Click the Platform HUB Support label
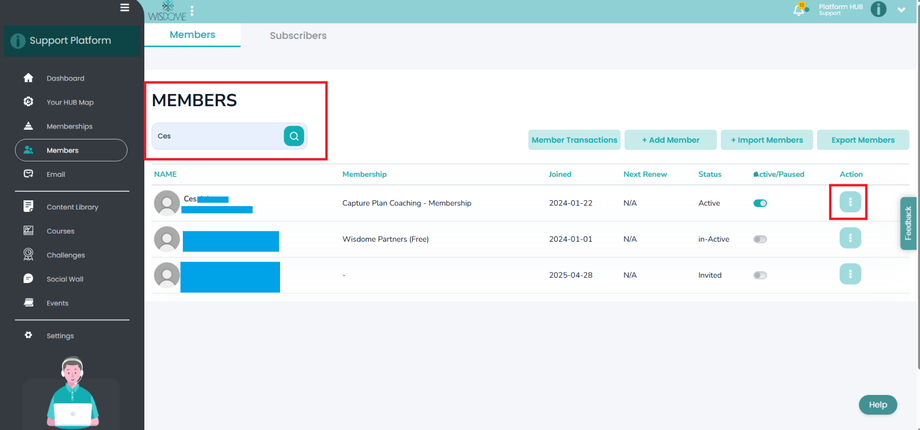Viewport: 920px width, 430px height. (841, 9)
